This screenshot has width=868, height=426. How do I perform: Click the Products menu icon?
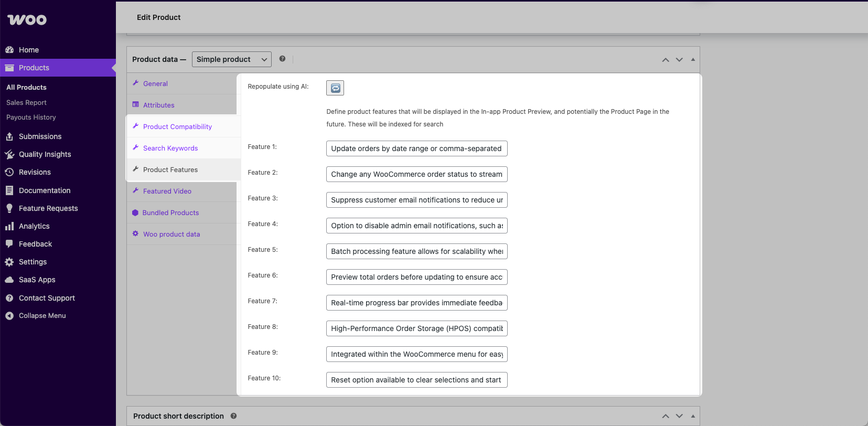(x=9, y=68)
